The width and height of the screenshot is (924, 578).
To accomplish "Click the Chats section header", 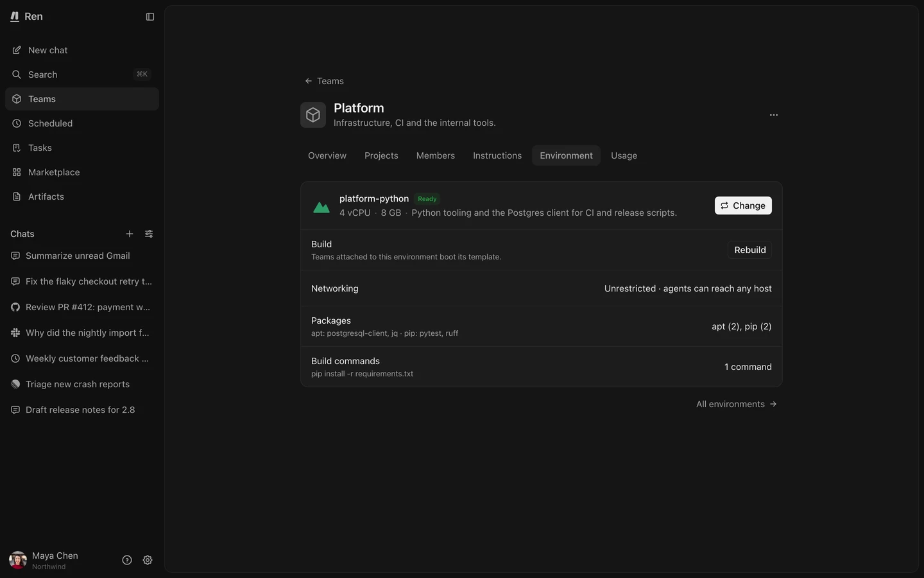I will 22,234.
